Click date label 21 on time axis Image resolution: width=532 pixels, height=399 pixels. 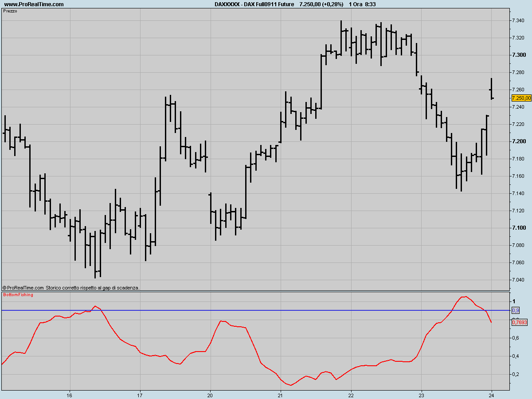pyautogui.click(x=281, y=395)
